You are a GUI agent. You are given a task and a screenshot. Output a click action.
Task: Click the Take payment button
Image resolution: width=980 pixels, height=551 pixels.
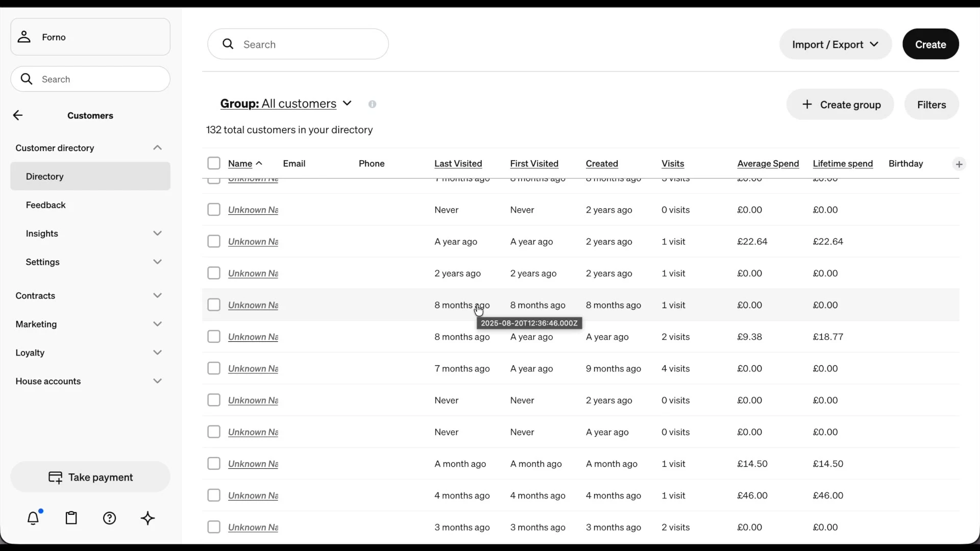pos(90,477)
